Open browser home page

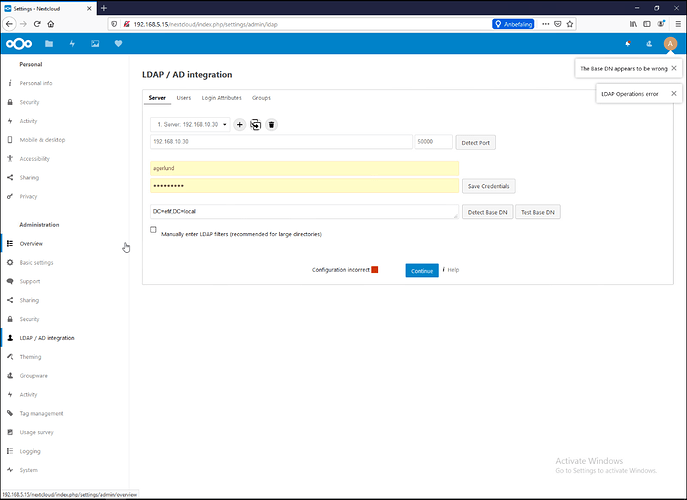pos(51,24)
